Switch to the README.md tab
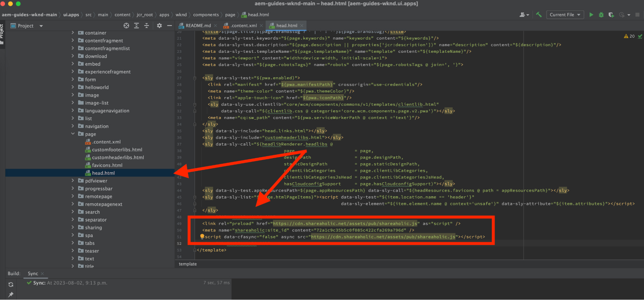The height and width of the screenshot is (300, 644). pyautogui.click(x=198, y=25)
